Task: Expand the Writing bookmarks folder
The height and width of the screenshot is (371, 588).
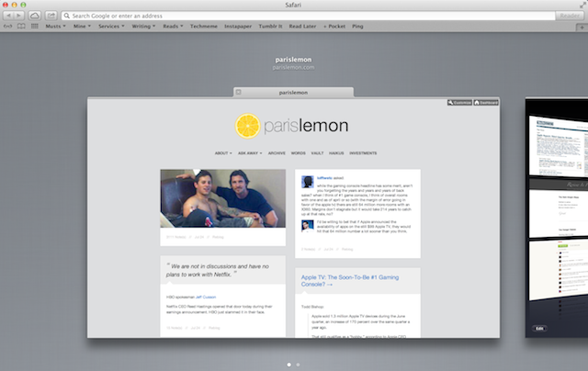Action: [143, 27]
